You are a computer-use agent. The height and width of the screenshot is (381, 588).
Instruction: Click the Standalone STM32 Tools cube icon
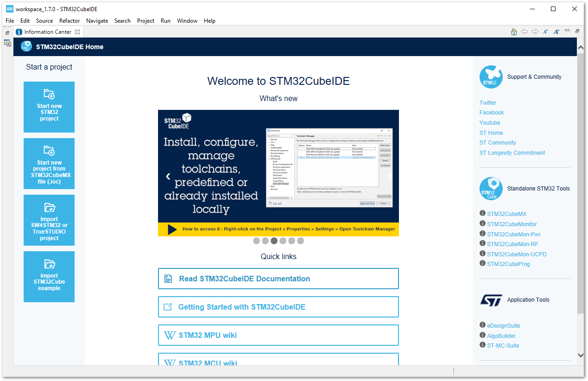(x=491, y=189)
